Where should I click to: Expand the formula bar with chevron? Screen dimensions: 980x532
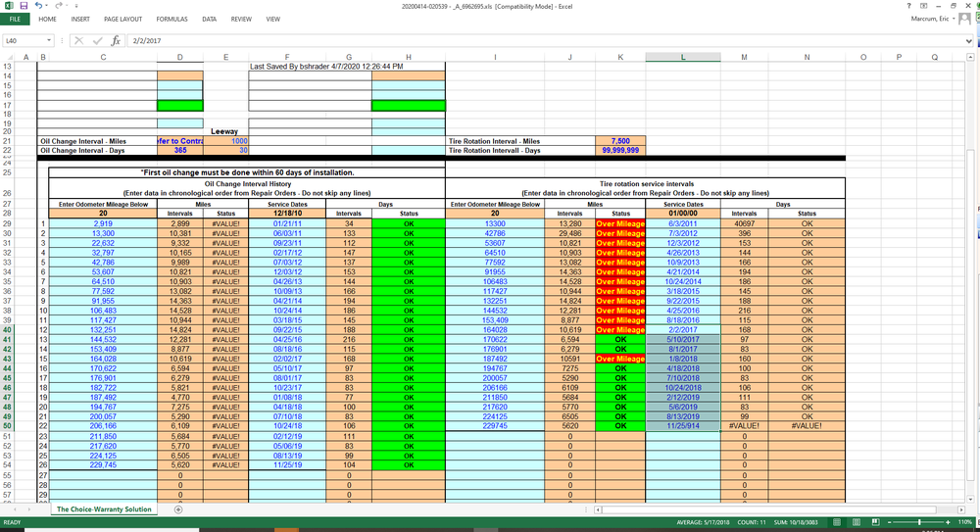(971, 41)
